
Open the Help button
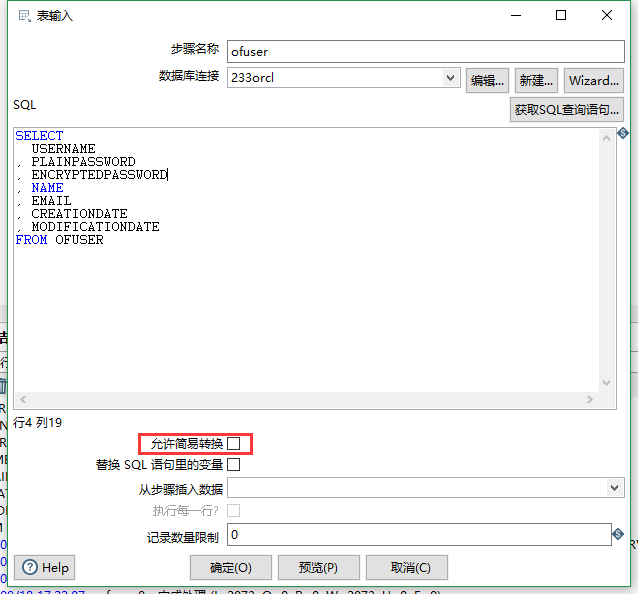pos(45,567)
